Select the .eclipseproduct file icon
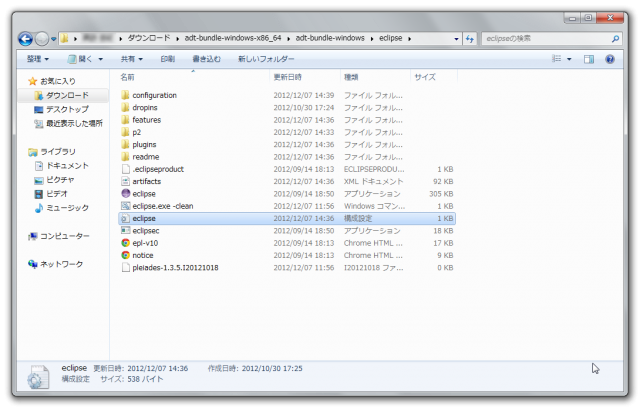 pos(125,169)
